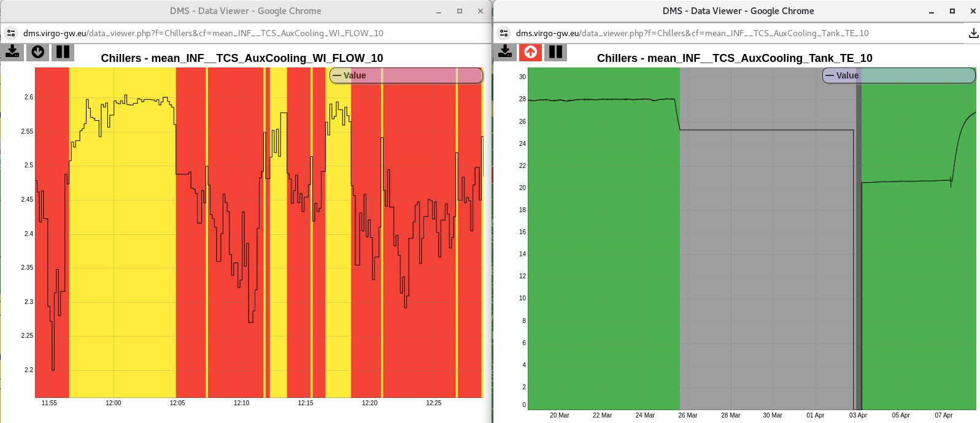Focus the Tank_TE data viewer URL field
This screenshot has height=423, width=980.
[x=692, y=33]
